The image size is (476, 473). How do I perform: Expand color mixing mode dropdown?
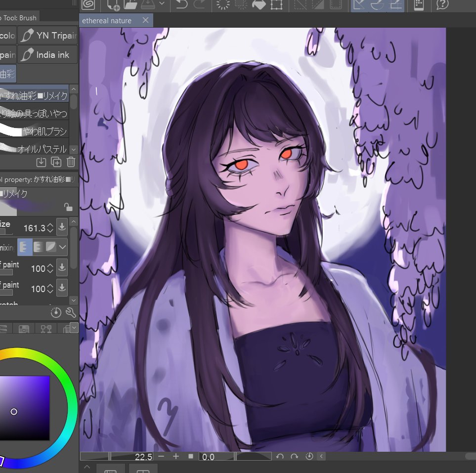pyautogui.click(x=63, y=247)
